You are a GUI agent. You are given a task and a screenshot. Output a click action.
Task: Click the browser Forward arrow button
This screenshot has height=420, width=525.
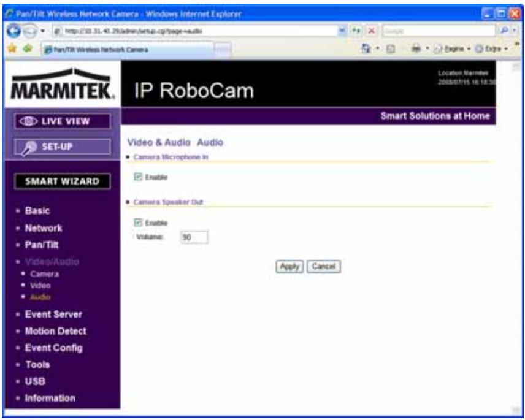31,31
